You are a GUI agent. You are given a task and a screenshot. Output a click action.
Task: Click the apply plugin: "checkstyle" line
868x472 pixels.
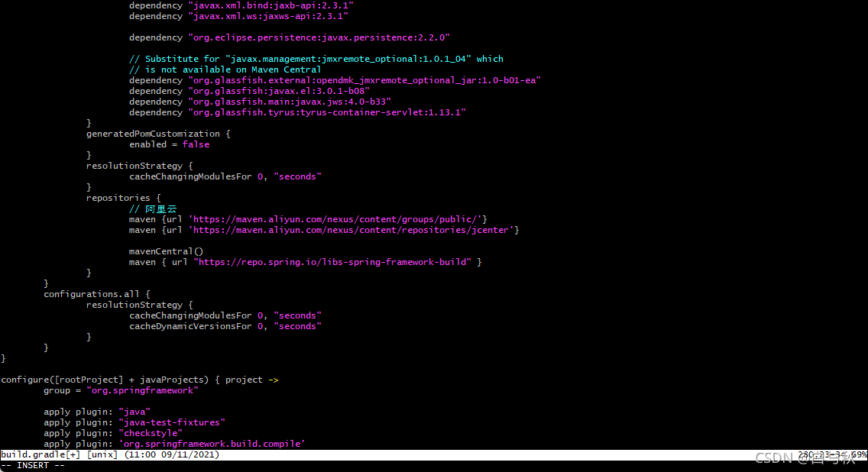[113, 433]
